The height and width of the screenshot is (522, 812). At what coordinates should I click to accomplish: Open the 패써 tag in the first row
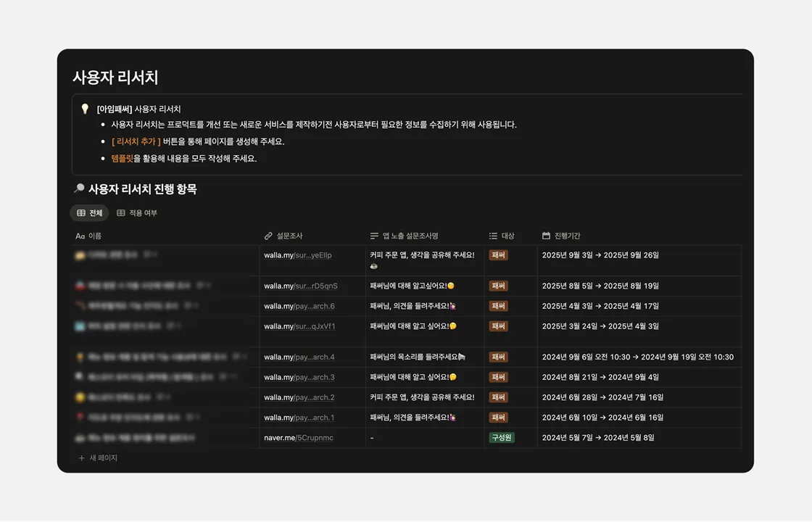pyautogui.click(x=498, y=255)
